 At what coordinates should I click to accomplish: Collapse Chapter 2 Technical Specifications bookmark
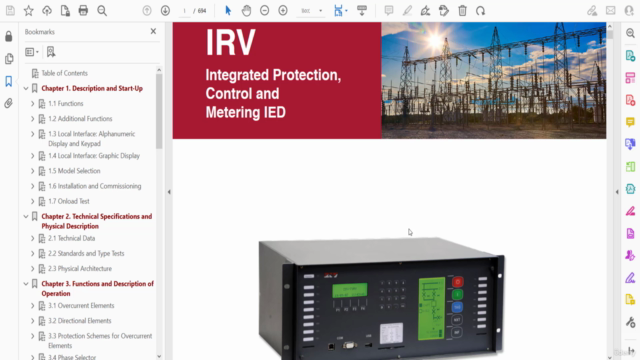coord(26,216)
